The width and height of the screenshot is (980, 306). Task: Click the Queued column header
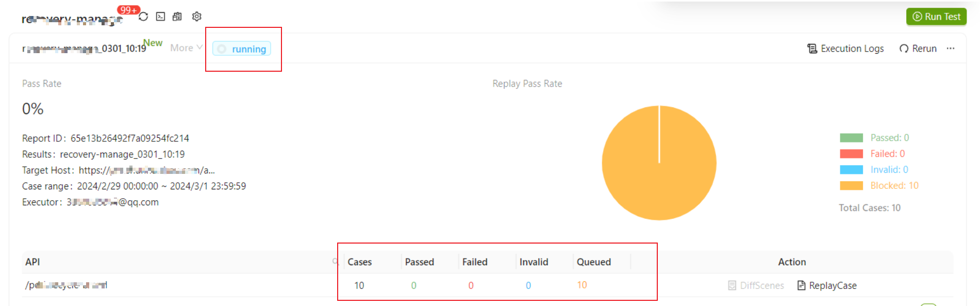coord(593,262)
